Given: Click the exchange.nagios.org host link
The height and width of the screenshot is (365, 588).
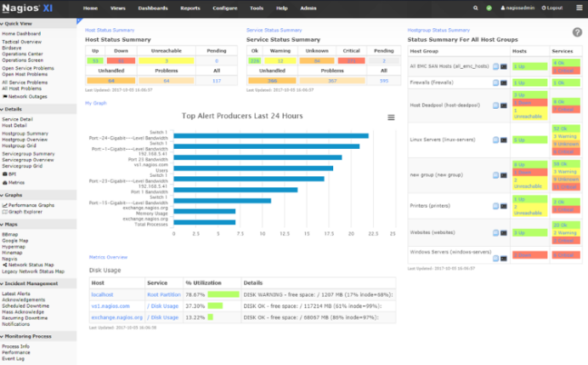Looking at the screenshot, I should click(117, 317).
